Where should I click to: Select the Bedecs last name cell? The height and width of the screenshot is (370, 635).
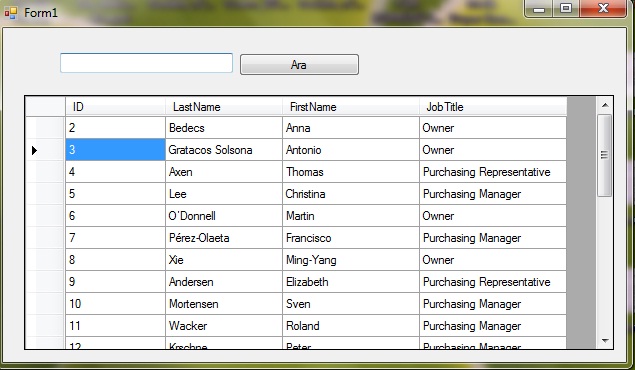(224, 128)
